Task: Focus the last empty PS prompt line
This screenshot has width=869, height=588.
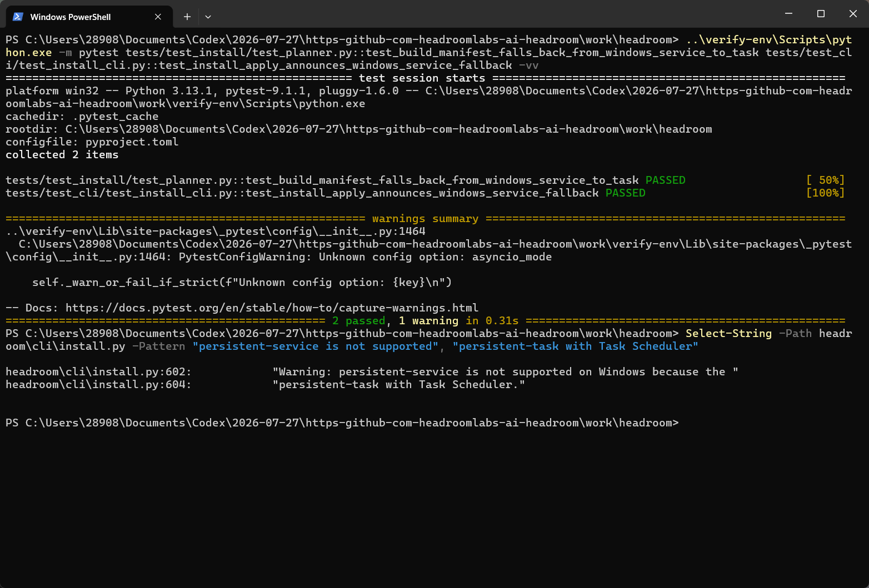Action: tap(342, 423)
